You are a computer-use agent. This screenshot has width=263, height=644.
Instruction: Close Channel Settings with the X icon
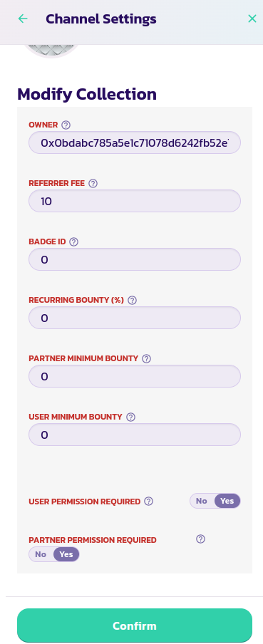(x=252, y=19)
